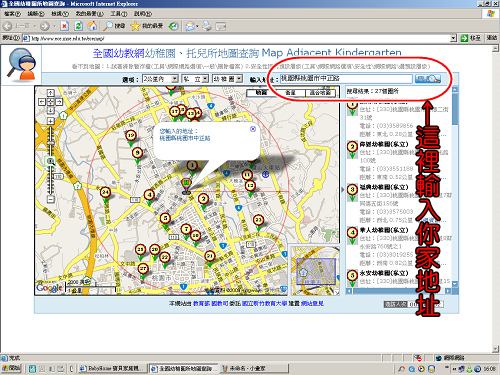Click the overview mini-map thumbnail
Screen dimensions: 500x375
(x=316, y=270)
